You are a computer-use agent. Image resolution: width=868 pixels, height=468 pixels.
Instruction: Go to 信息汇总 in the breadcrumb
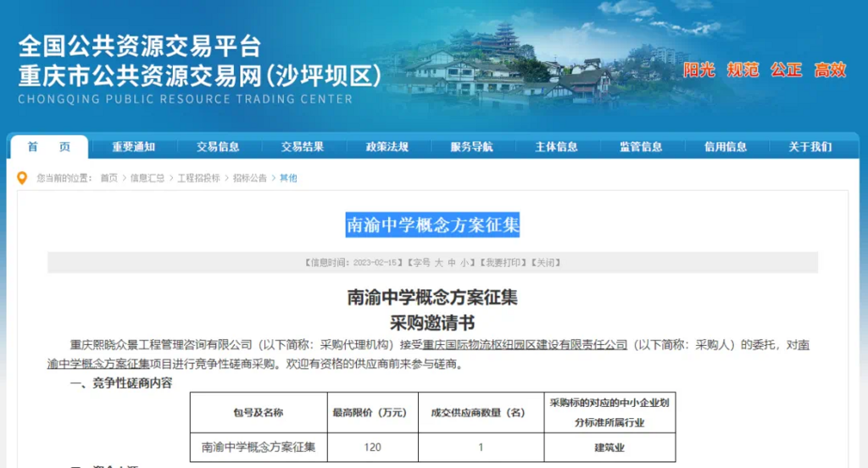(x=147, y=178)
